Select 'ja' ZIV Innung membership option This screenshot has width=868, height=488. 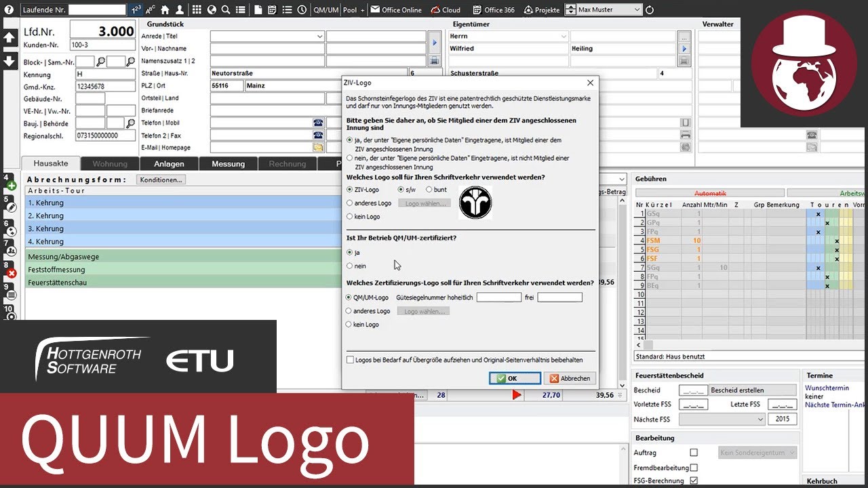[349, 140]
